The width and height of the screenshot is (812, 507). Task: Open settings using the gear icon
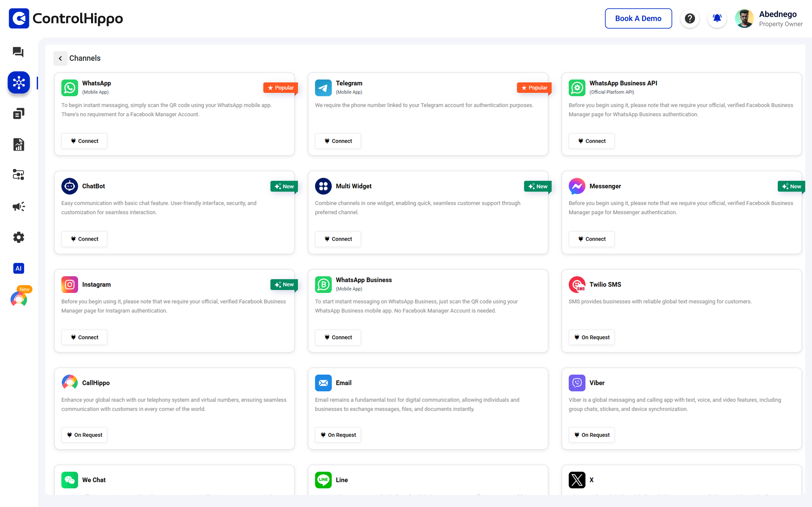18,237
